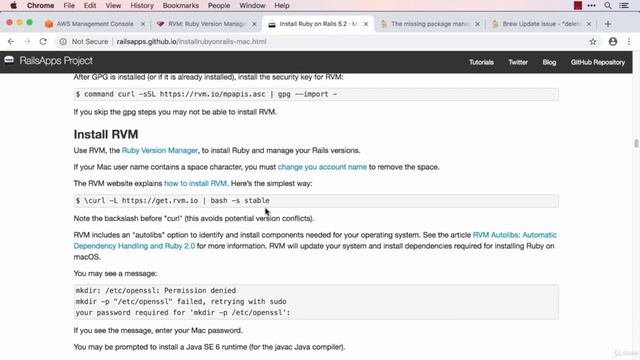Open the Edit menu
This screenshot has width=640, height=360.
coord(90,6)
